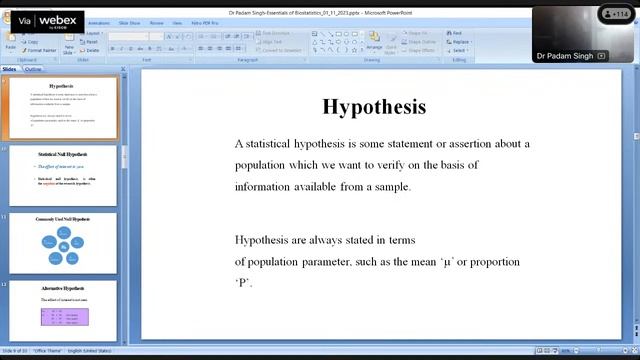Viewport: 640px width, 360px height.
Task: Open the View ribbon tab
Action: pyautogui.click(x=177, y=23)
